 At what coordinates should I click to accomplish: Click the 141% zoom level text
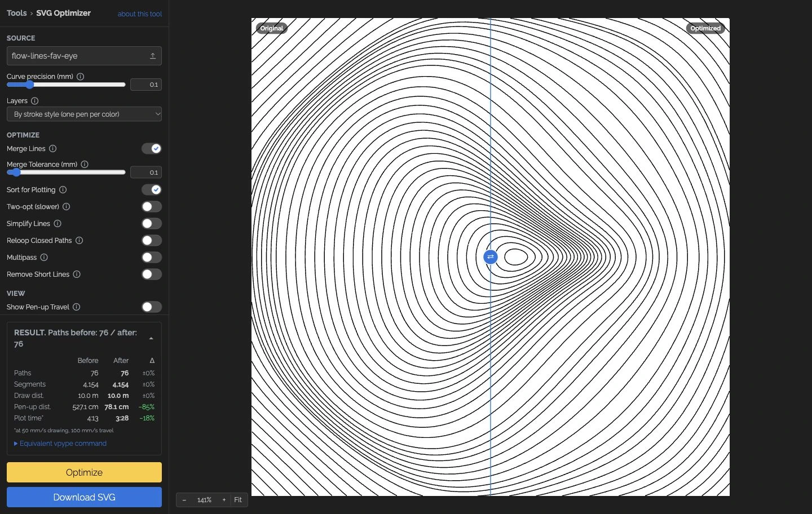point(204,500)
